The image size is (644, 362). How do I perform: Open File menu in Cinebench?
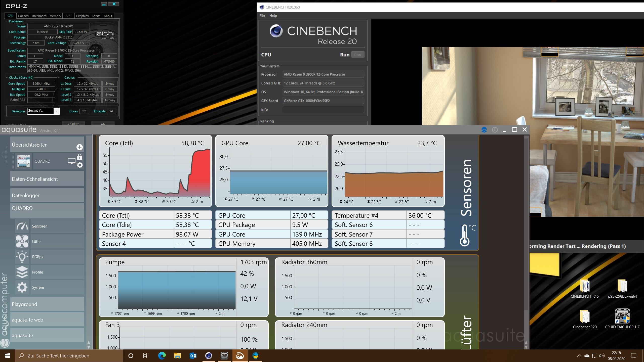pos(262,16)
